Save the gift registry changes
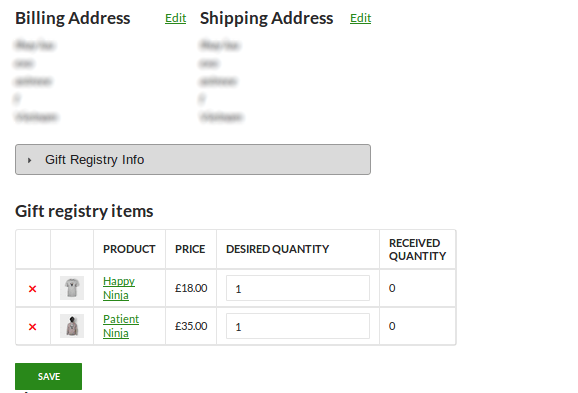Viewport: 578px width, 393px height. 49,376
